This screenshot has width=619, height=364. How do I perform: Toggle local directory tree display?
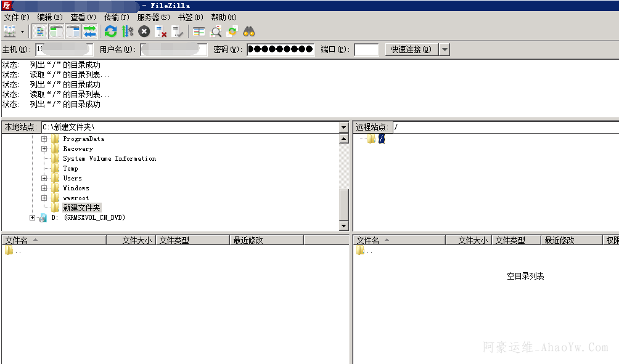pyautogui.click(x=57, y=31)
